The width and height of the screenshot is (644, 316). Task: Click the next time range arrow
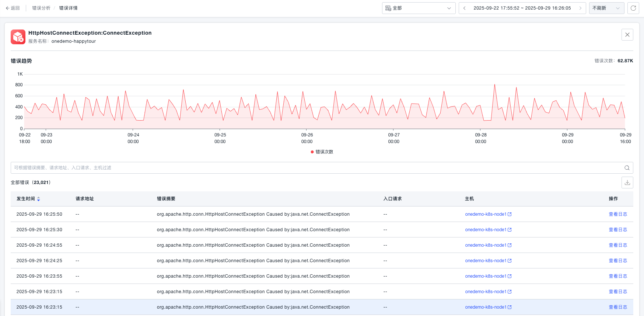pos(580,8)
